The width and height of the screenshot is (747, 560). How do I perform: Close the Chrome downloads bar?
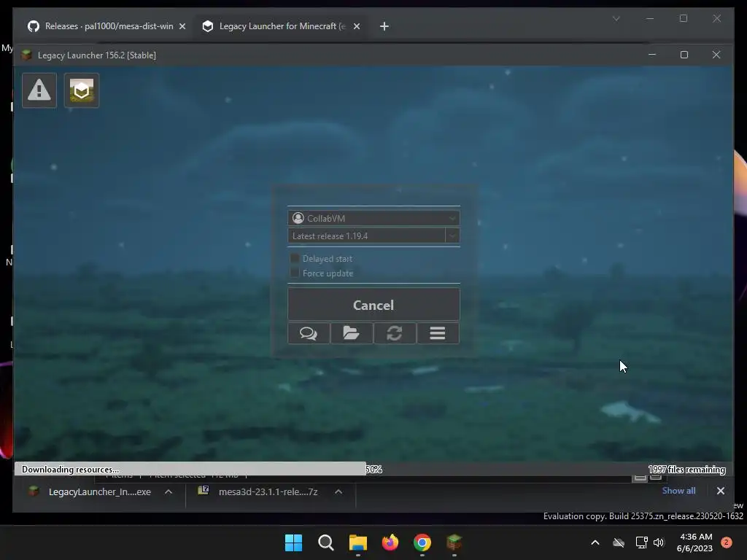720,491
